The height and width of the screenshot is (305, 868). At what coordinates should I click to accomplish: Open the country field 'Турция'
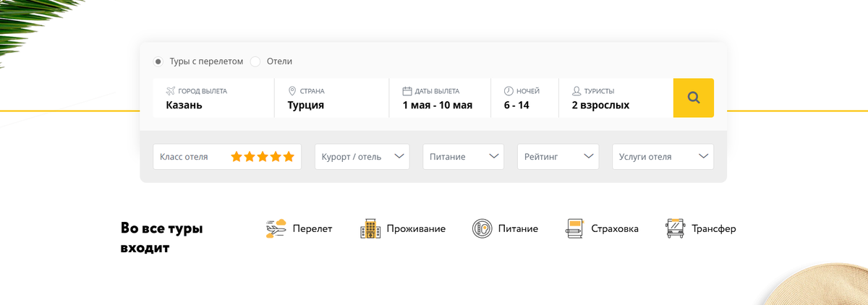(332, 98)
